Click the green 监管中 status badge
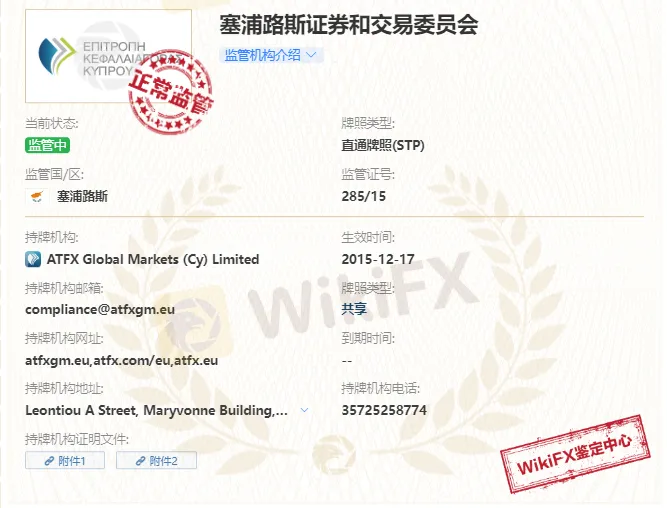Image resolution: width=667 pixels, height=508 pixels. click(x=48, y=145)
